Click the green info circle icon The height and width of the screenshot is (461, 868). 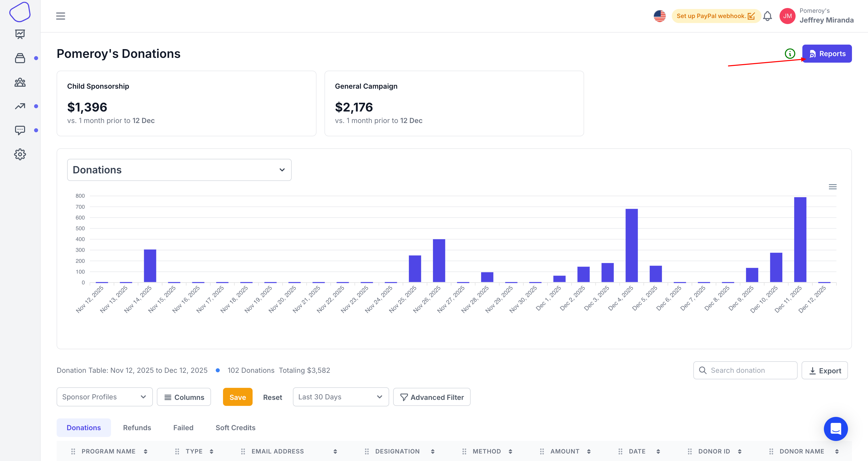pos(790,54)
